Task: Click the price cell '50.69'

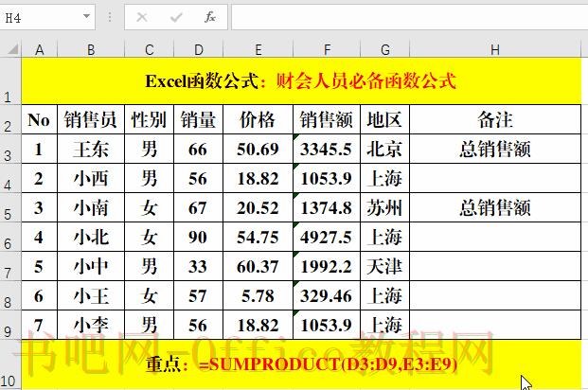Action: tap(258, 149)
